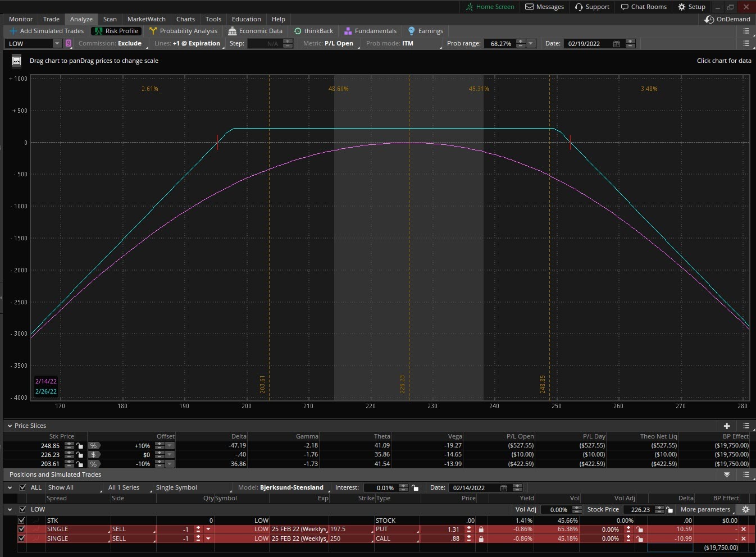The width and height of the screenshot is (756, 557).
Task: Click the Setup gear icon
Action: [682, 7]
